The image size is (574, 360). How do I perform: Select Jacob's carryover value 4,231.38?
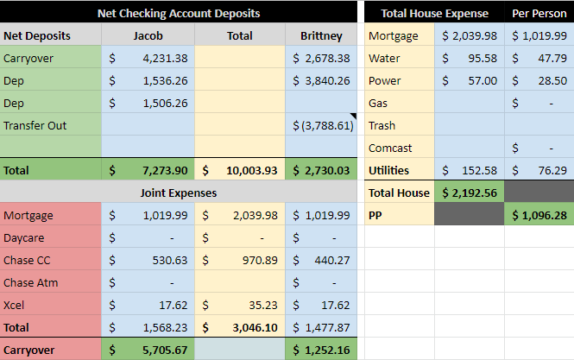tap(148, 57)
